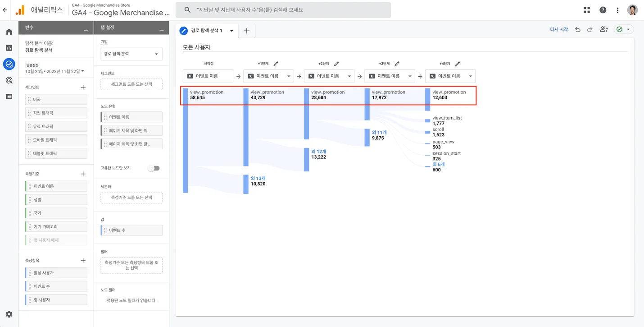Open the Advertising icon in left sidebar
The image size is (644, 327).
(9, 80)
